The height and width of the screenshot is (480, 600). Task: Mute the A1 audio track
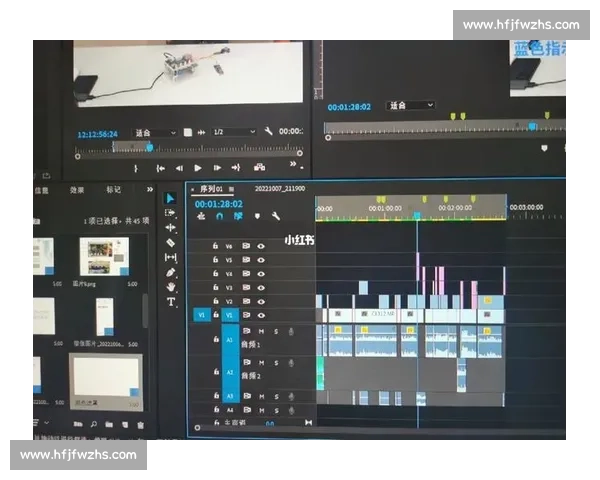coord(261,331)
